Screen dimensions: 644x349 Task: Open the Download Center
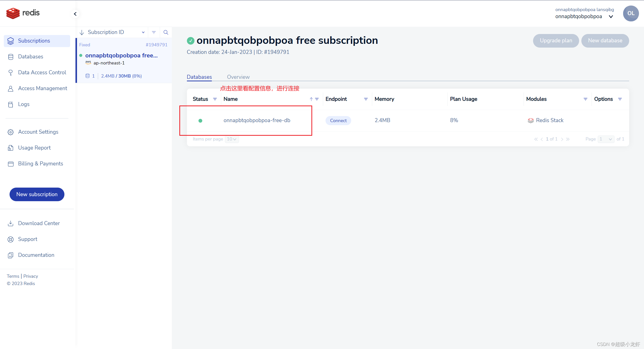coord(39,223)
